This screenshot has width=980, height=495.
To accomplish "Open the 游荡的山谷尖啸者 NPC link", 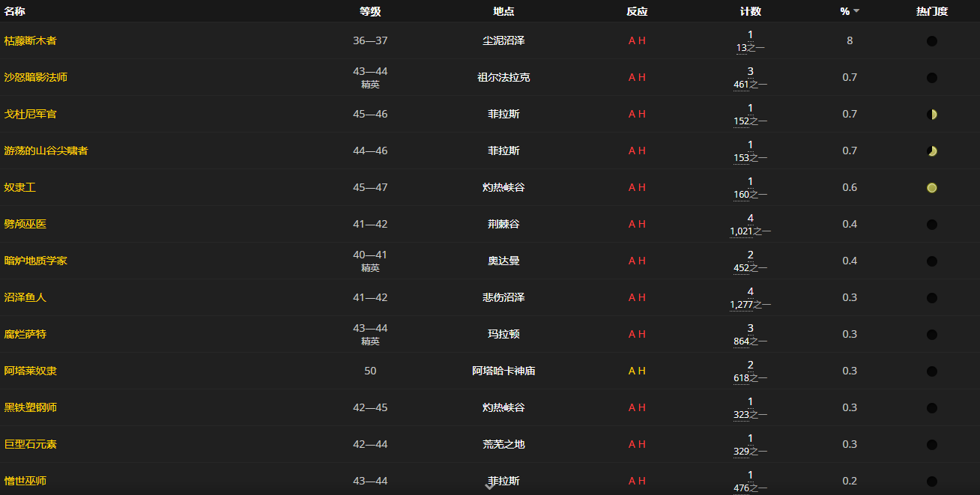I will point(46,151).
